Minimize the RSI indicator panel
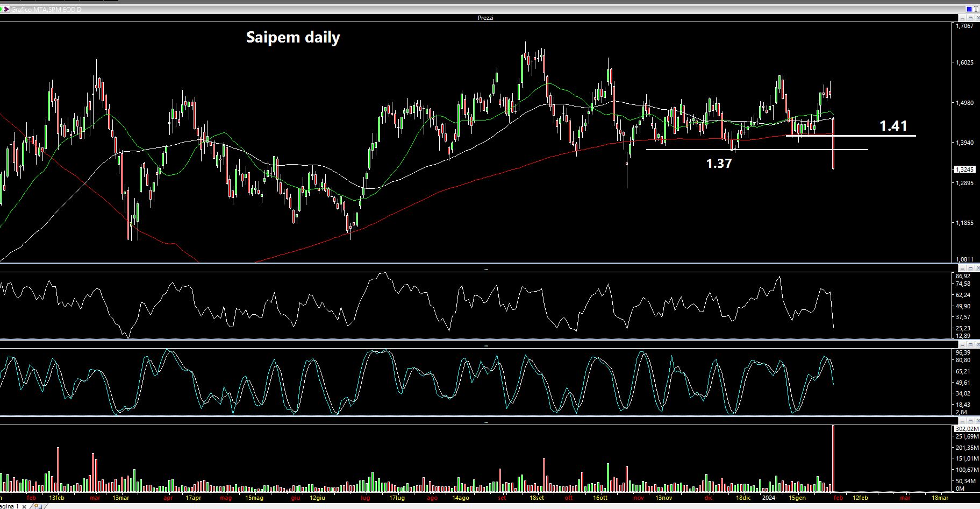980x509 pixels. click(962, 268)
